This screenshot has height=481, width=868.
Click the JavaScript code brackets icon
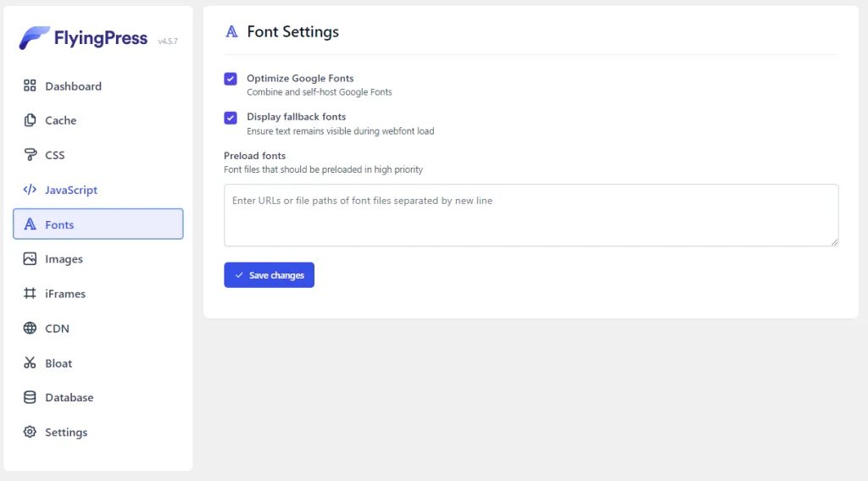pyautogui.click(x=30, y=190)
